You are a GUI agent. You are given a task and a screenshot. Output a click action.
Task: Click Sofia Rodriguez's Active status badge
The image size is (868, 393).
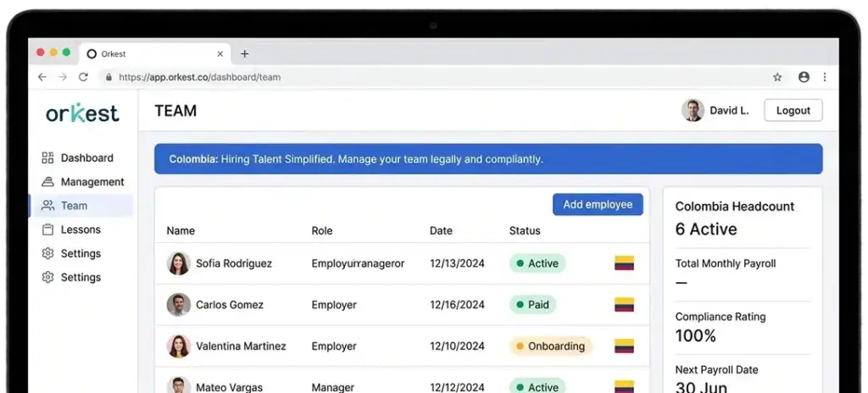pyautogui.click(x=537, y=263)
